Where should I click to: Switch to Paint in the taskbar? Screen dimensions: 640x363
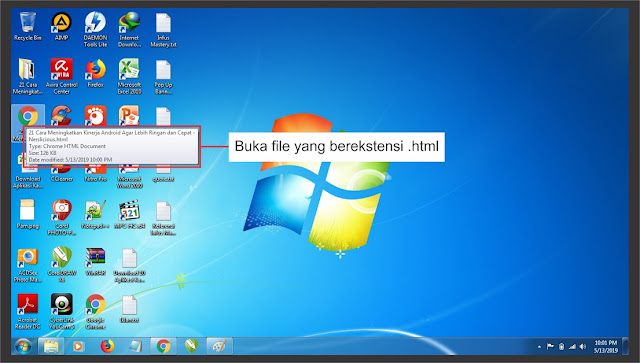click(x=220, y=347)
